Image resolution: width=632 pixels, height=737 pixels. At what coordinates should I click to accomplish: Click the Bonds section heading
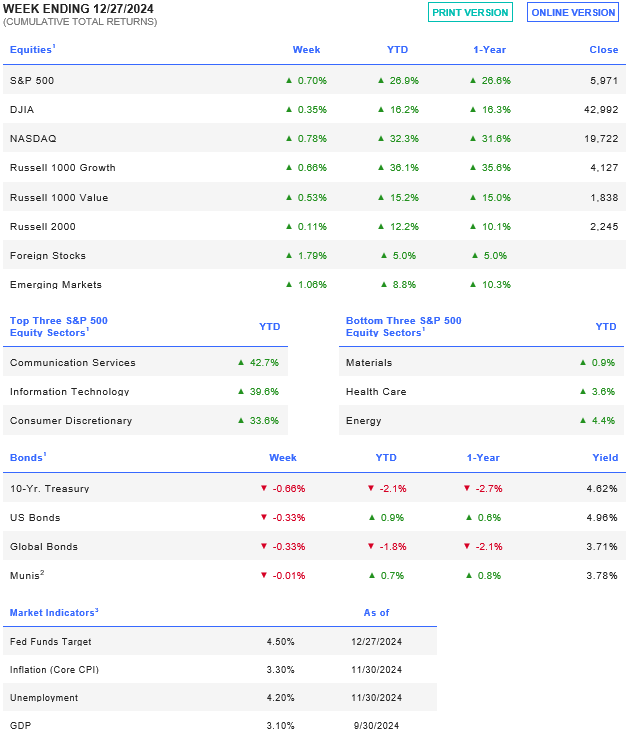28,457
